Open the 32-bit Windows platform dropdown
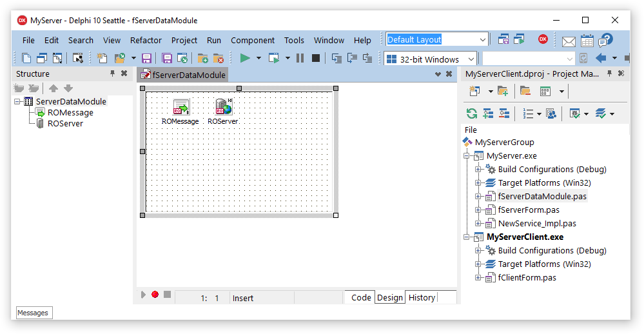Screen dimensions: 644x334 [471, 59]
